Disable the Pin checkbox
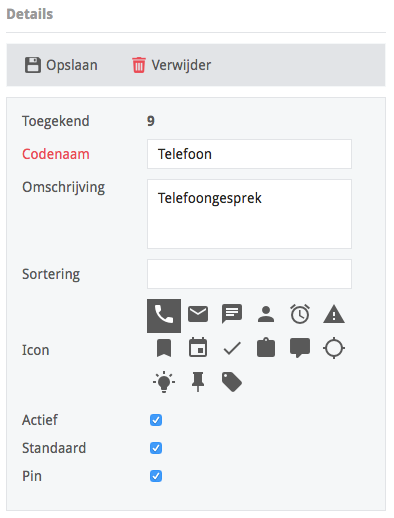This screenshot has height=518, width=394. point(156,476)
